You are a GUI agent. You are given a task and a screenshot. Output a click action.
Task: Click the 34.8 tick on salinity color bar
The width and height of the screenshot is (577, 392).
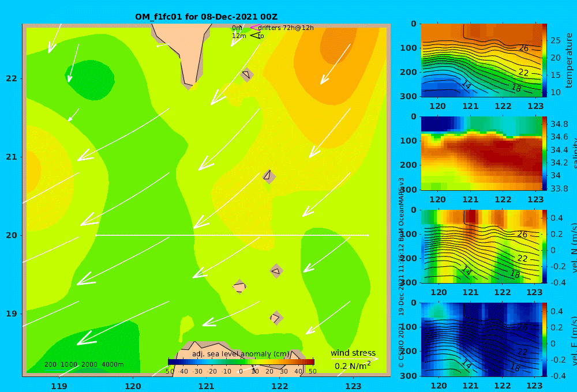point(559,124)
